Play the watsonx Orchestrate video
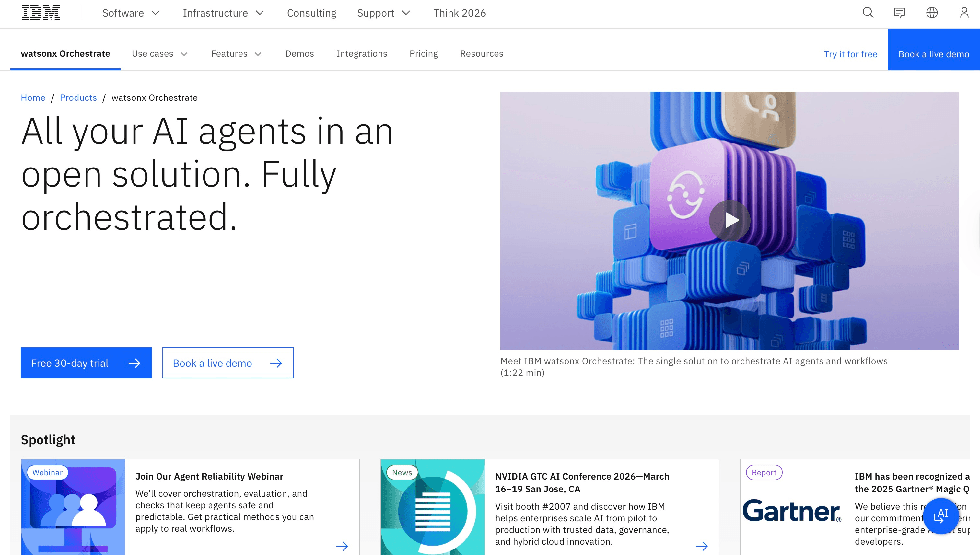 pyautogui.click(x=729, y=220)
